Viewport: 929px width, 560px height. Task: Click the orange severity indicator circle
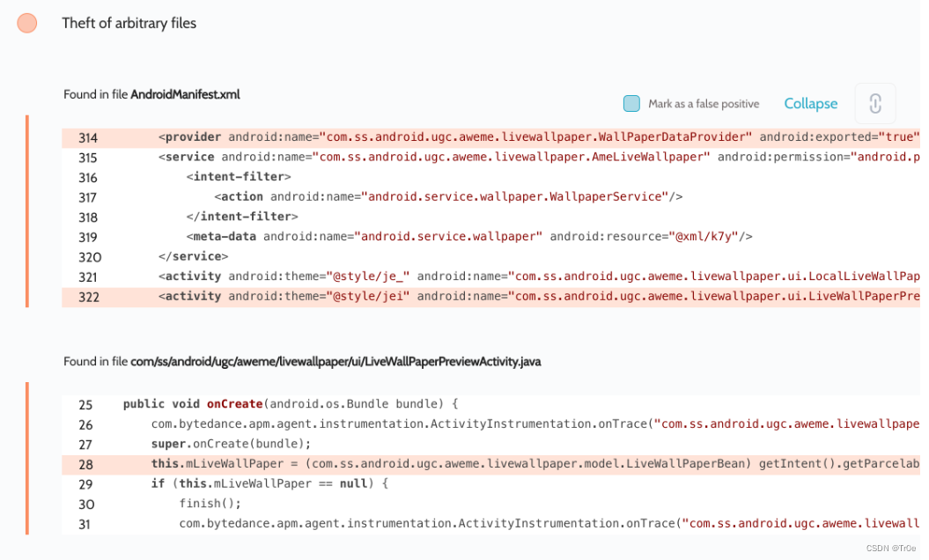[26, 23]
